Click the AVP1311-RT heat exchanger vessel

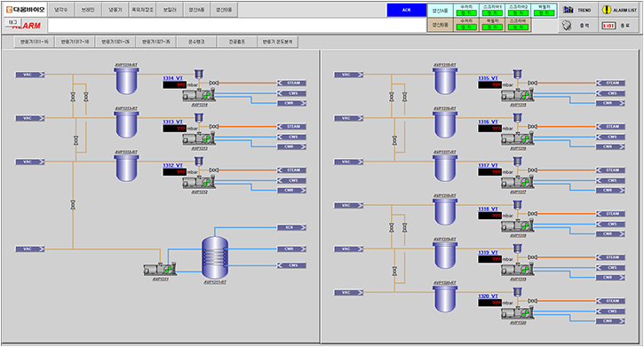[x=215, y=257]
